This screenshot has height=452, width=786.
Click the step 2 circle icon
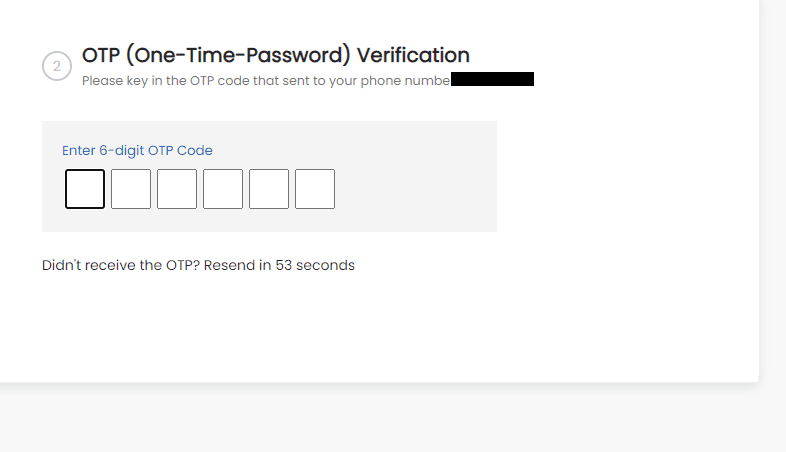coord(57,67)
